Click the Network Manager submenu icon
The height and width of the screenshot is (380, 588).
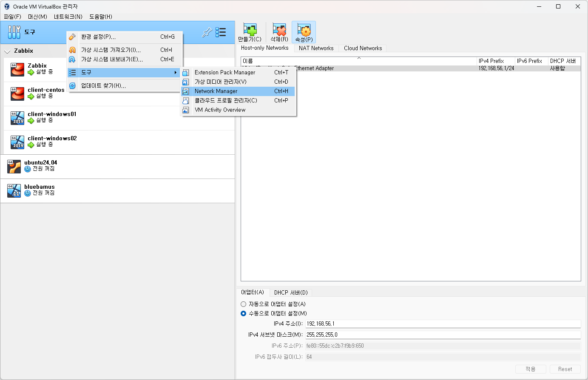186,91
